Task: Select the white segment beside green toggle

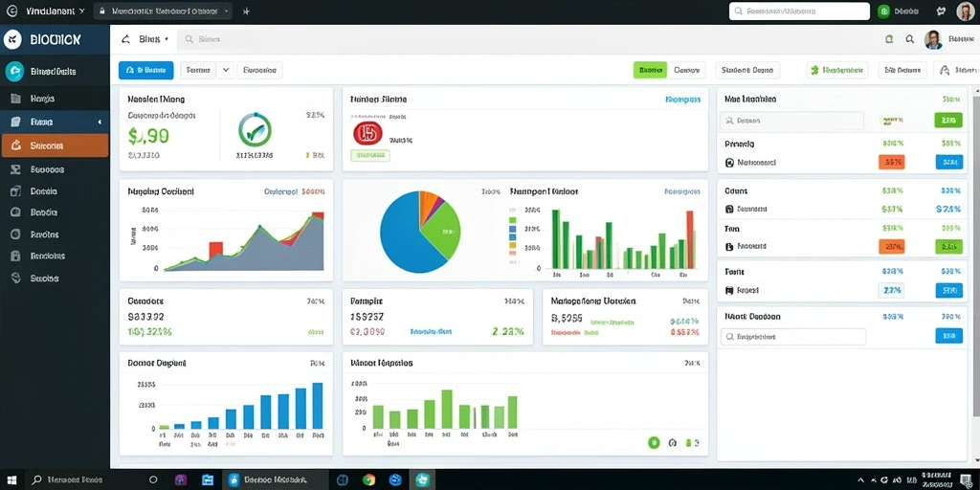Action: (686, 70)
